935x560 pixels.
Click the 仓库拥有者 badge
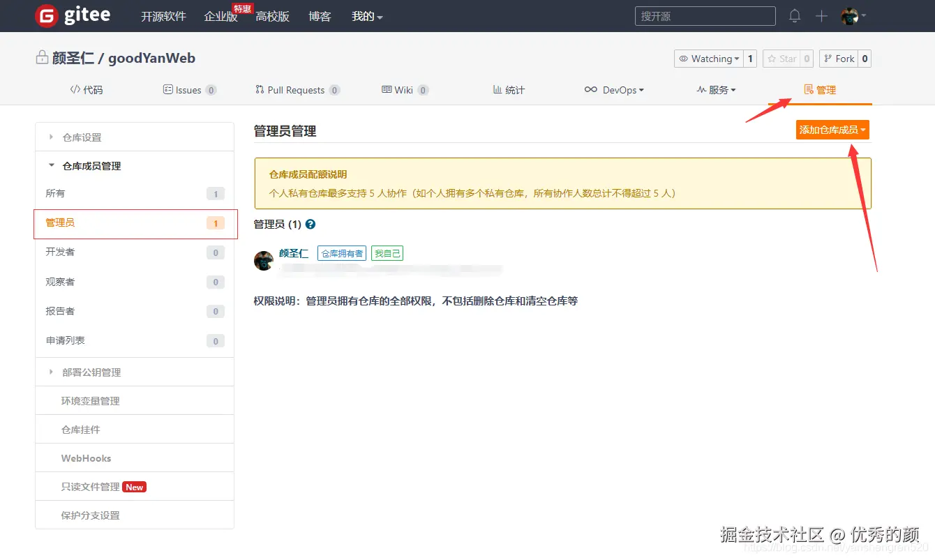342,254
